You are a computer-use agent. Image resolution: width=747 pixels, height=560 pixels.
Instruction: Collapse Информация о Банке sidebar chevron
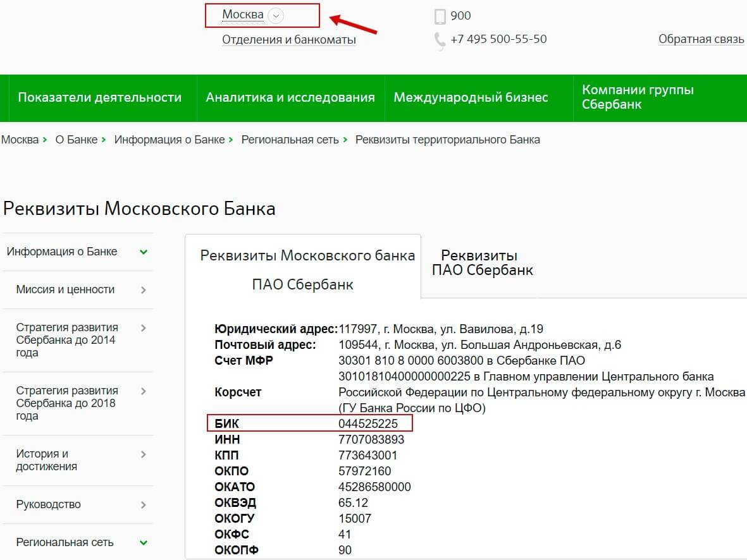pos(144,252)
